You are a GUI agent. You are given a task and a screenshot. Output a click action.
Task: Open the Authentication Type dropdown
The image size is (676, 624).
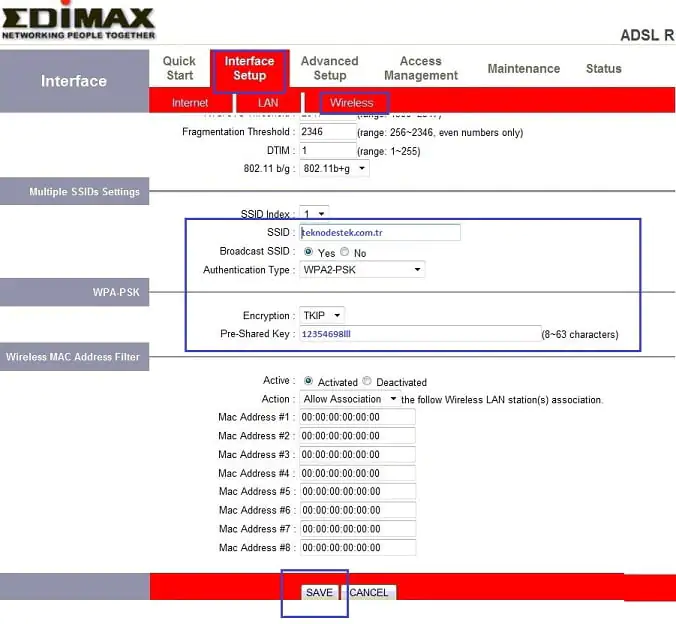(x=362, y=270)
